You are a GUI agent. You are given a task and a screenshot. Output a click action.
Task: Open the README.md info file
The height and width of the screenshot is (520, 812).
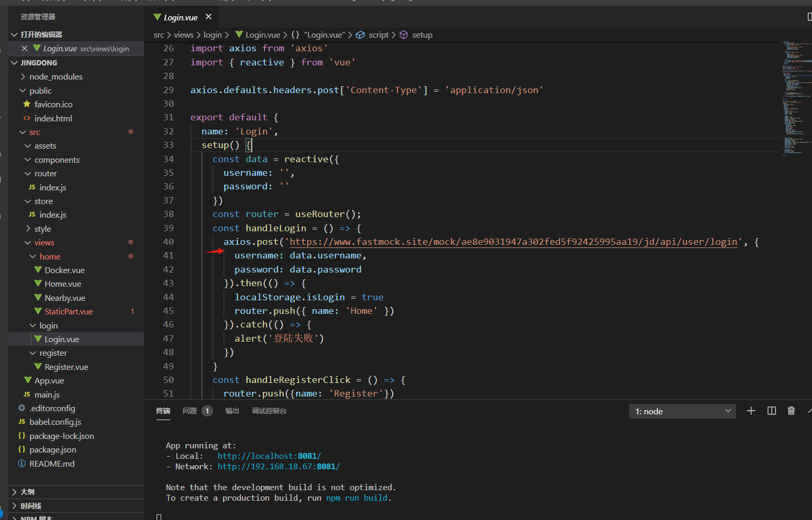(52, 464)
